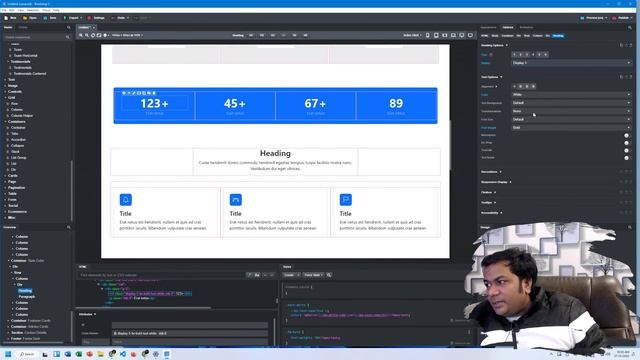Click the copy icon beside Heading Options
This screenshot has height=360, width=640.
621,45
